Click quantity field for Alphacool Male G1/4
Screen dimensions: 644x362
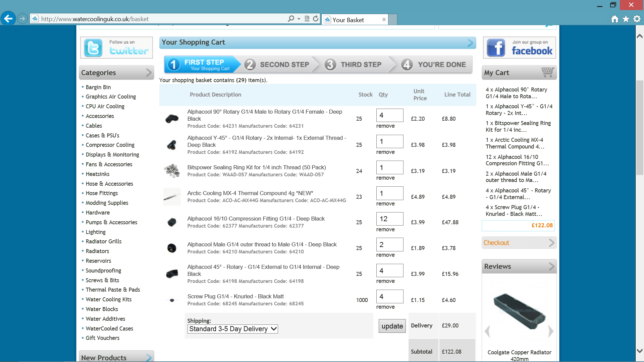(x=390, y=245)
